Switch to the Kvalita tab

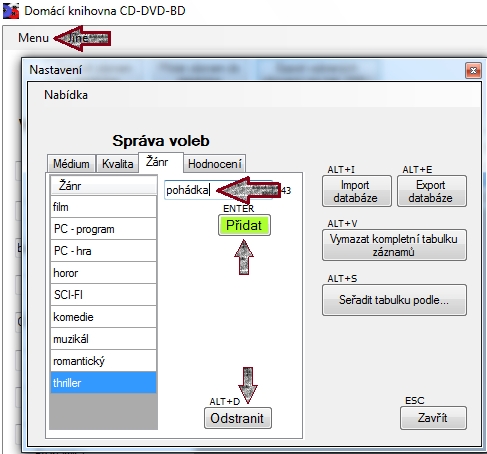pos(117,164)
